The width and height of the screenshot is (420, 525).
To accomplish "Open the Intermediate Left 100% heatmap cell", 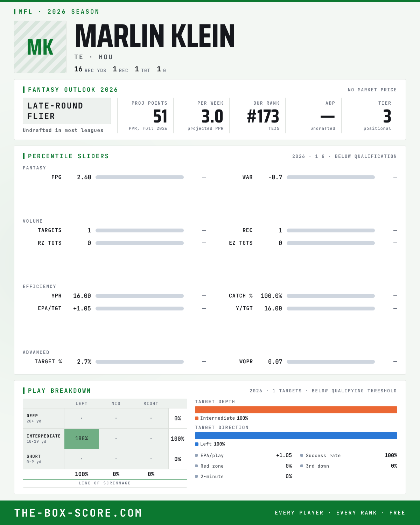I will [x=82, y=439].
